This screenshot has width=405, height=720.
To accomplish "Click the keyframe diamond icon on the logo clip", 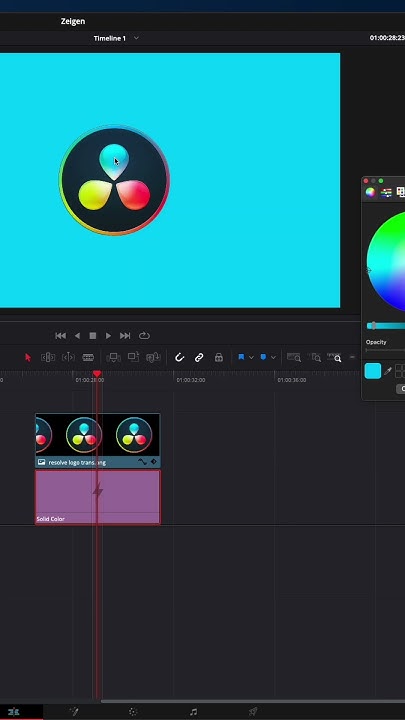I will [x=153, y=462].
